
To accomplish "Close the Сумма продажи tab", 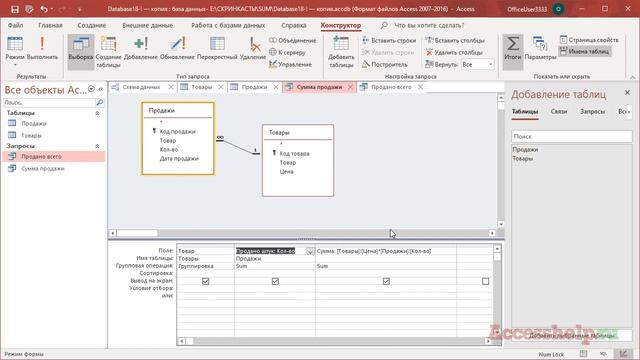I will tap(350, 87).
